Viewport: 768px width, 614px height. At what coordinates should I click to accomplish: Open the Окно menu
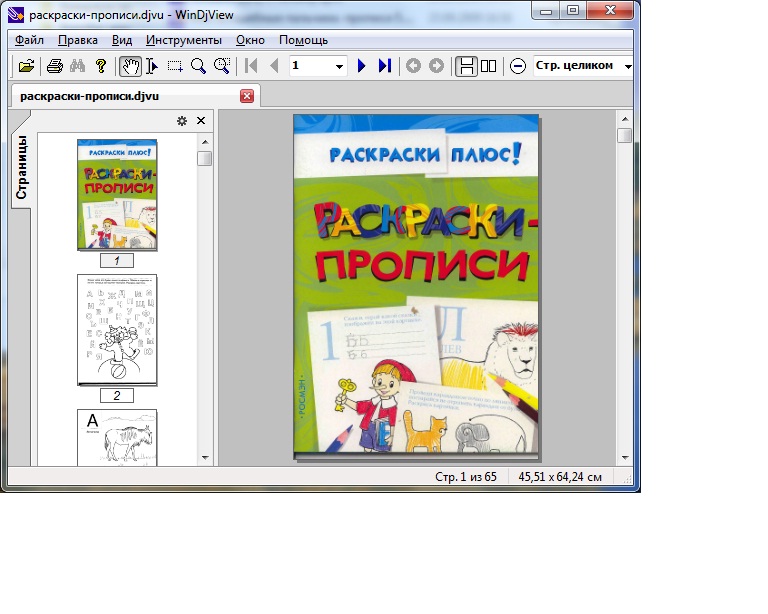pyautogui.click(x=250, y=40)
